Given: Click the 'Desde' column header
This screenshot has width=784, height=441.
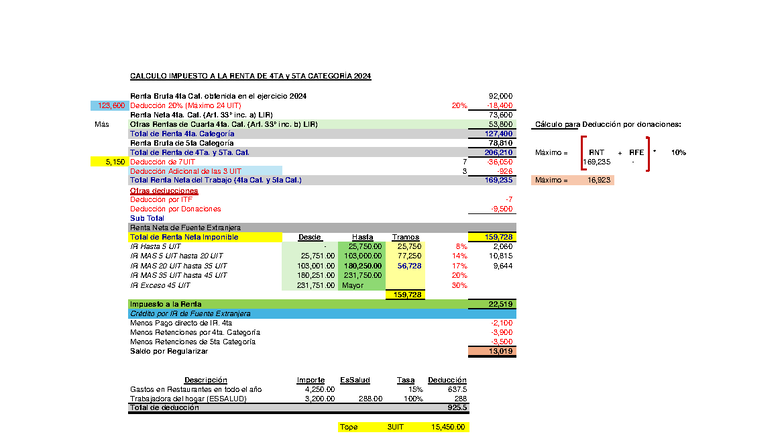Looking at the screenshot, I should pyautogui.click(x=310, y=237).
